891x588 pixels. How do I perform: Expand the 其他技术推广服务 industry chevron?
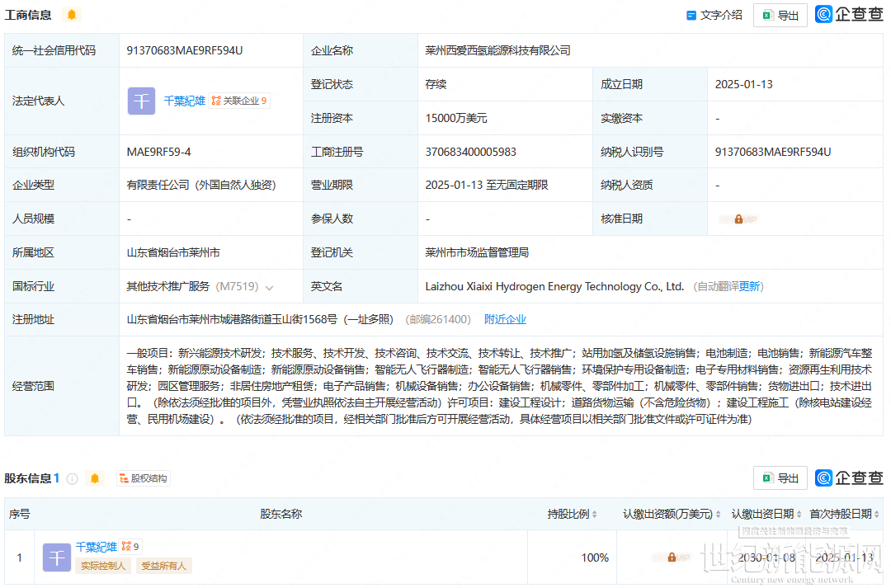[269, 287]
